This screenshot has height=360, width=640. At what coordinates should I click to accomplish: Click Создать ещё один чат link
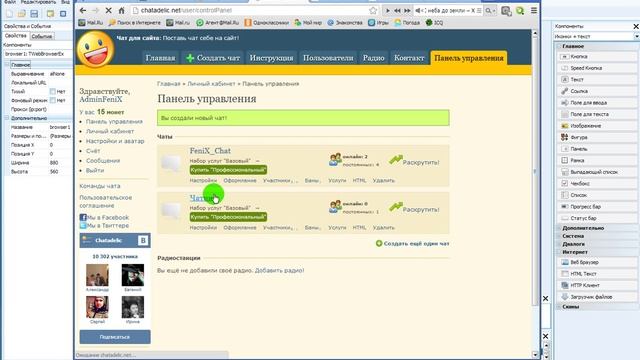(412, 244)
